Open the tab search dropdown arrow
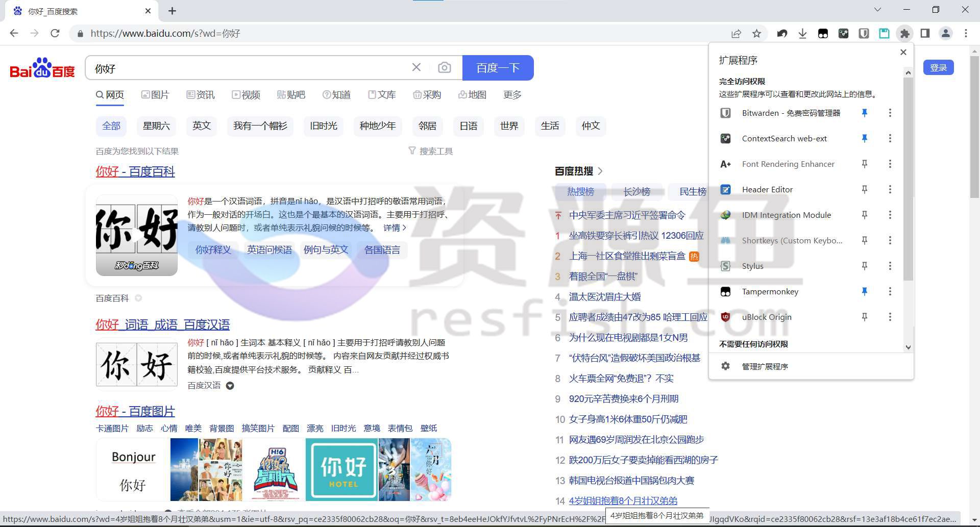980x527 pixels. pos(877,10)
